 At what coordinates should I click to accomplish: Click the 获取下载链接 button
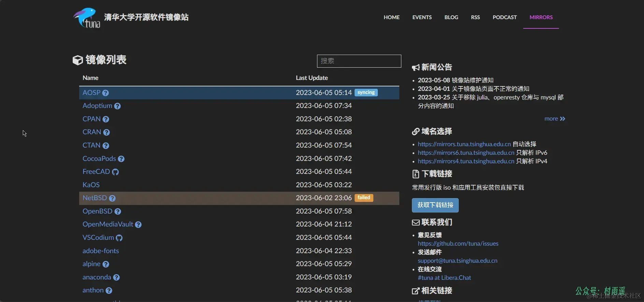click(x=435, y=205)
